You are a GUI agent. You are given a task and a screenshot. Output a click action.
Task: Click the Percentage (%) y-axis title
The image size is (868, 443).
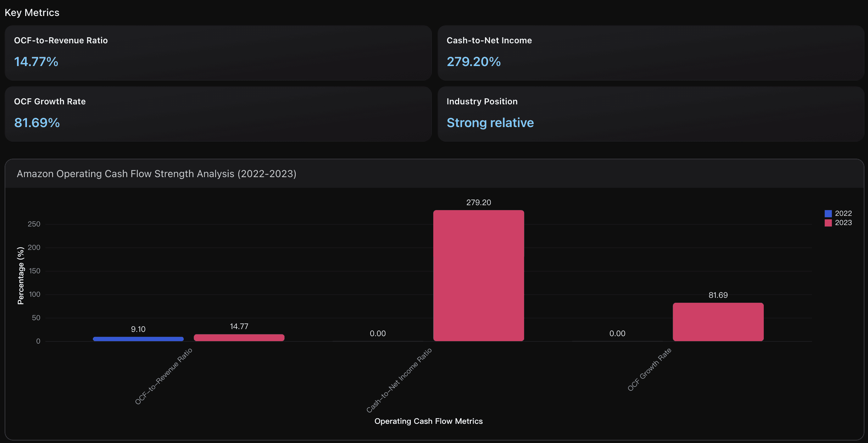point(21,276)
